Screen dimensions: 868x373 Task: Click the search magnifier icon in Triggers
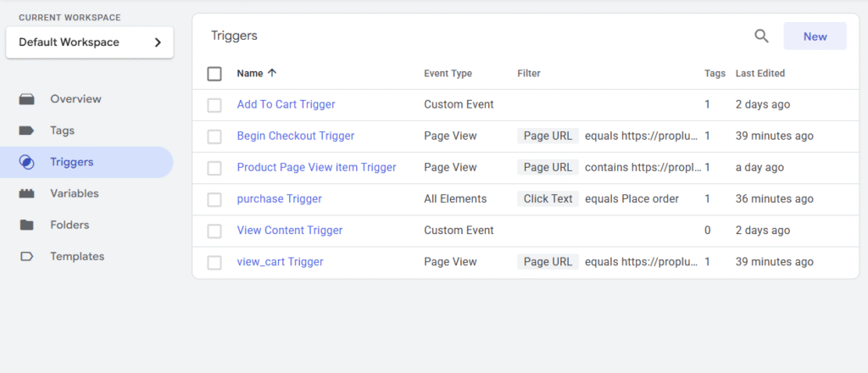click(762, 36)
